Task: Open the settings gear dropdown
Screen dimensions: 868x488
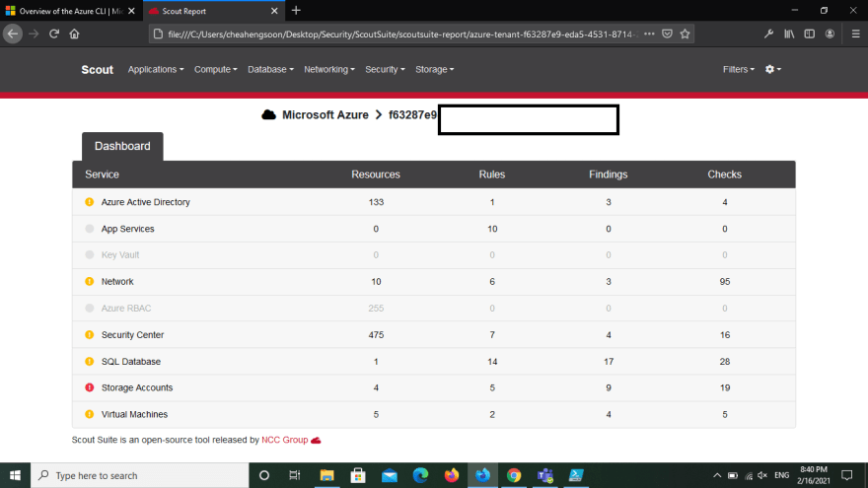Action: point(772,69)
